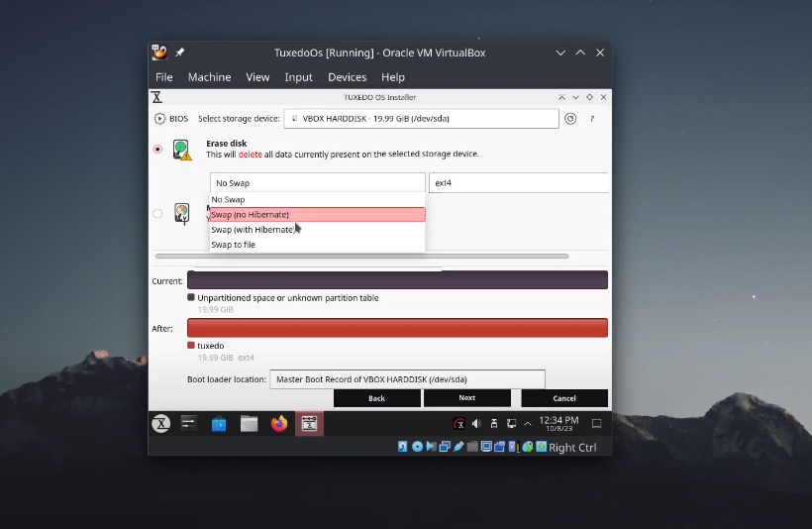The width and height of the screenshot is (812, 529).
Task: Select the manual partitioning radio button
Action: (158, 213)
